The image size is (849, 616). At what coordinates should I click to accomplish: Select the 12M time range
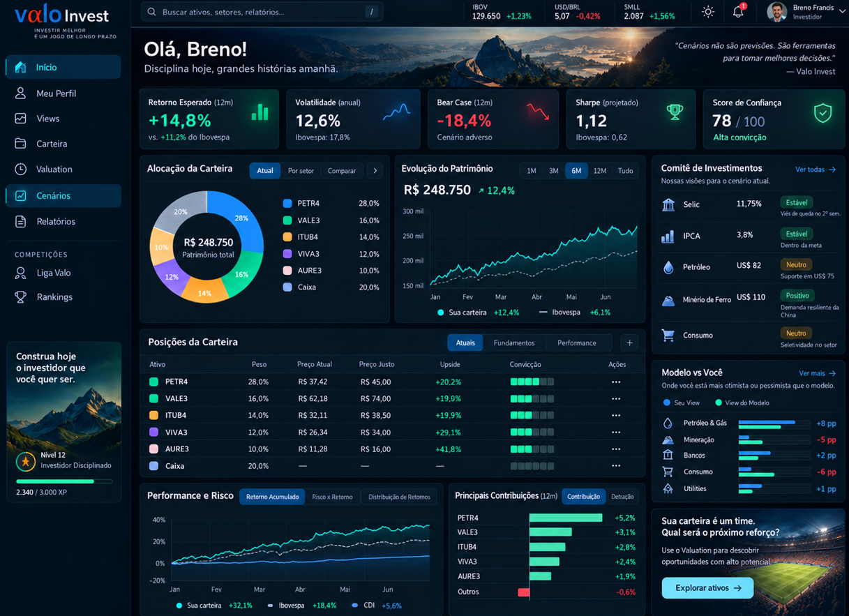coord(600,171)
